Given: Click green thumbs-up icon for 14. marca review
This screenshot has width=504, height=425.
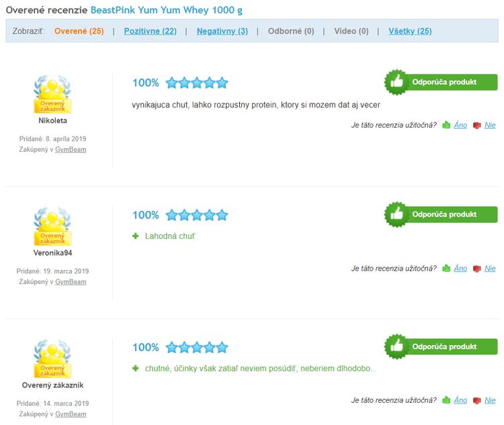Looking at the screenshot, I should pyautogui.click(x=446, y=400).
